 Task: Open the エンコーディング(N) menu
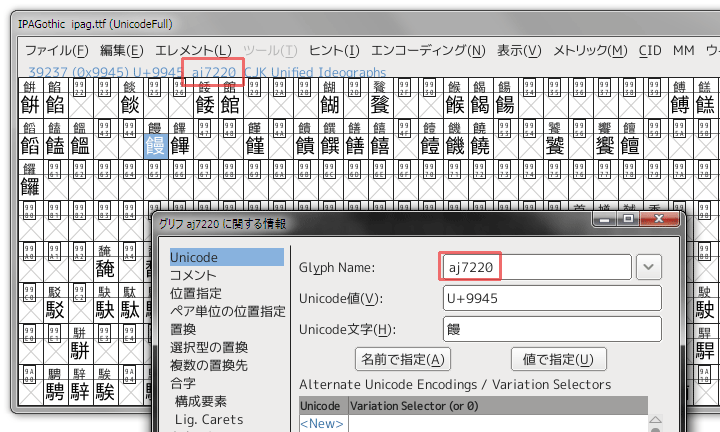(x=428, y=50)
